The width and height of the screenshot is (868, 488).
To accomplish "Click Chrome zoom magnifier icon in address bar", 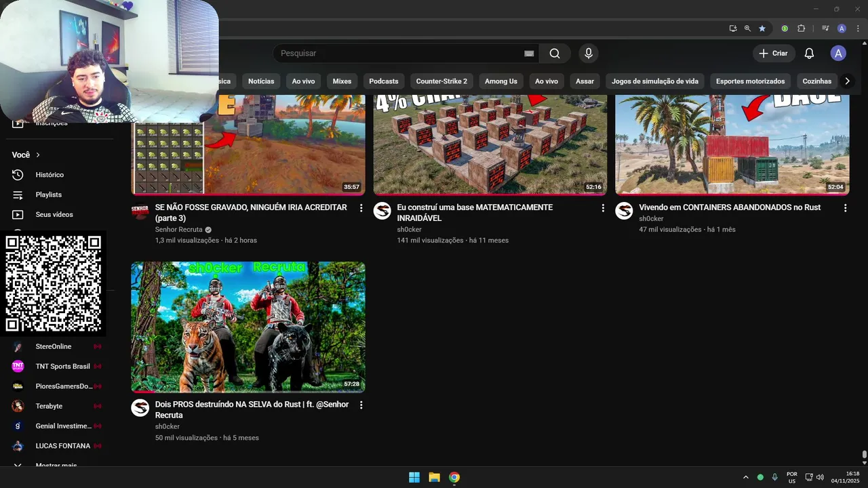I will (747, 28).
